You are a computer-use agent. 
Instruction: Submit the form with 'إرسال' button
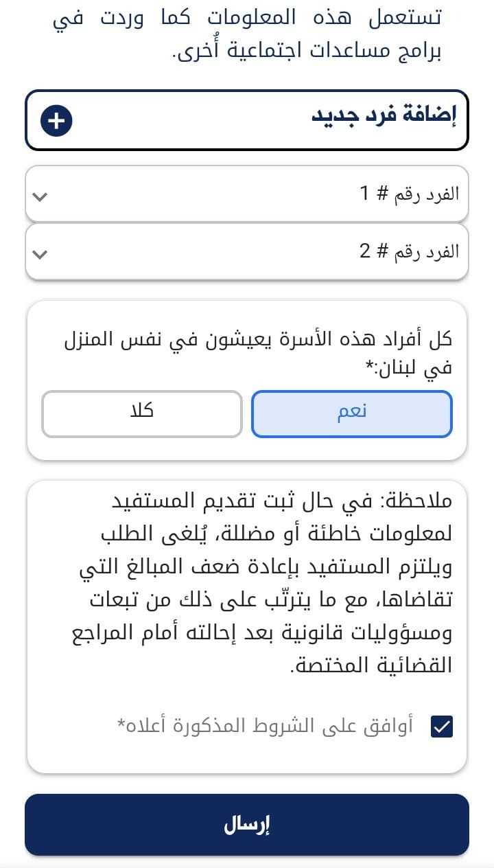pyautogui.click(x=247, y=825)
